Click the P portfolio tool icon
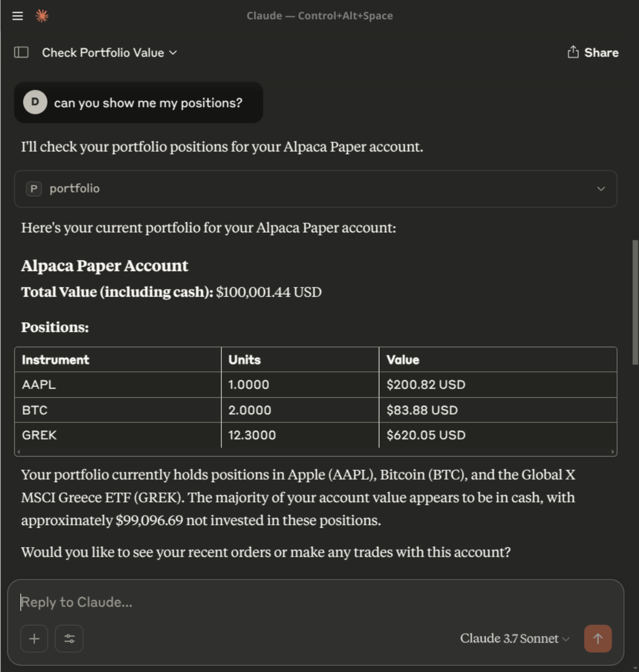The width and height of the screenshot is (639, 672). click(x=34, y=189)
